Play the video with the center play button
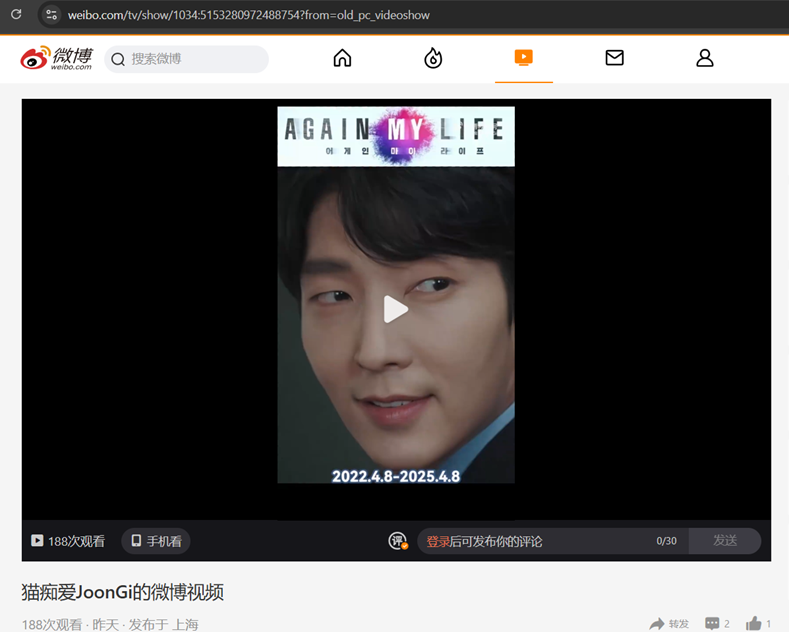Image resolution: width=789 pixels, height=632 pixels. [396, 309]
